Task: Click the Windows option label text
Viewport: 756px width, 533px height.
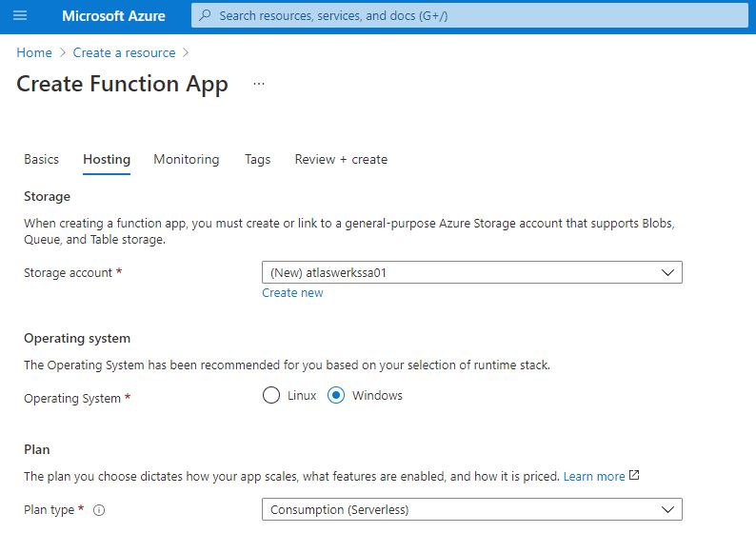Action: 377,395
